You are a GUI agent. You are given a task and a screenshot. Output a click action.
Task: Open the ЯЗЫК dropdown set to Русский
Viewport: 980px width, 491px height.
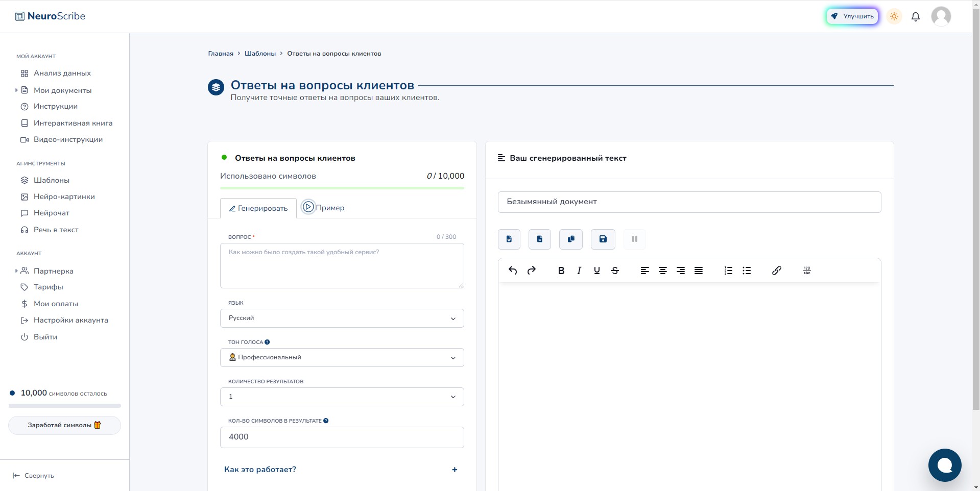[x=342, y=318]
